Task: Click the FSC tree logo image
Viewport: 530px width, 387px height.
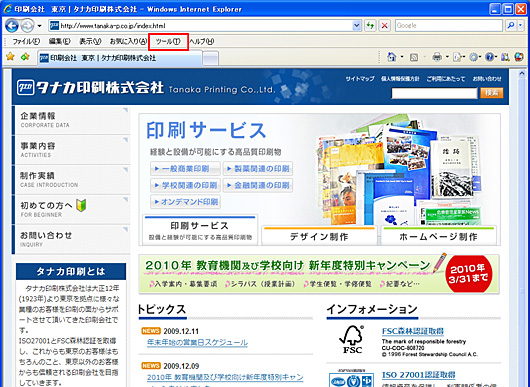Action: point(352,340)
